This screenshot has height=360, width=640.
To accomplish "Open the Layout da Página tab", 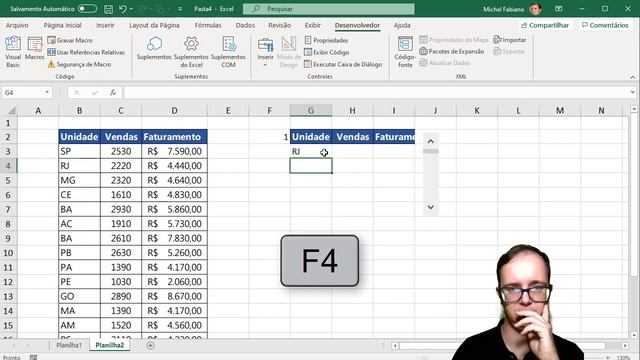I will [x=154, y=25].
